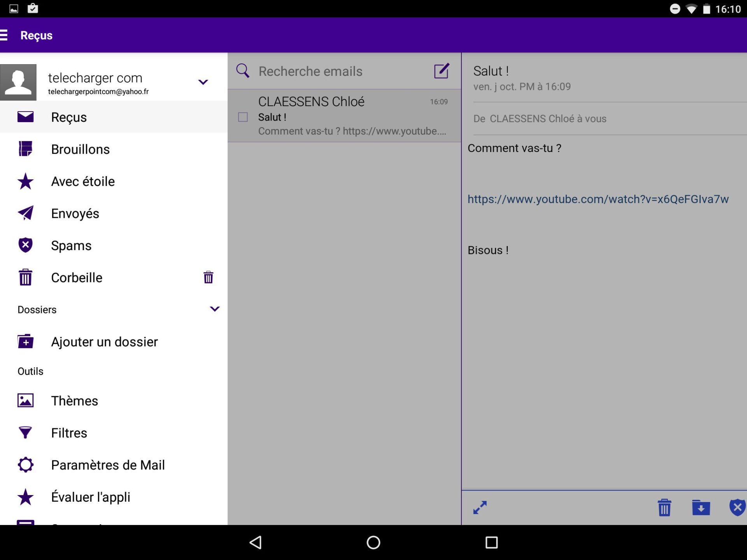The image size is (747, 560).
Task: Open the YouTube link in email
Action: coord(598,199)
